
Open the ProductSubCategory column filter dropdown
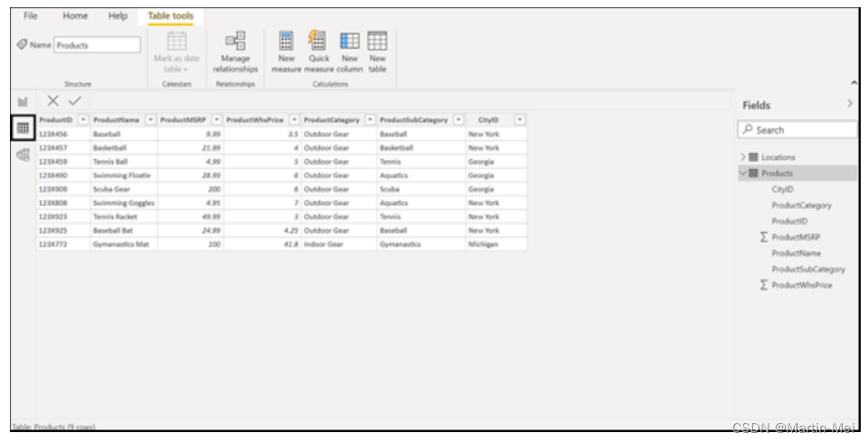(458, 119)
